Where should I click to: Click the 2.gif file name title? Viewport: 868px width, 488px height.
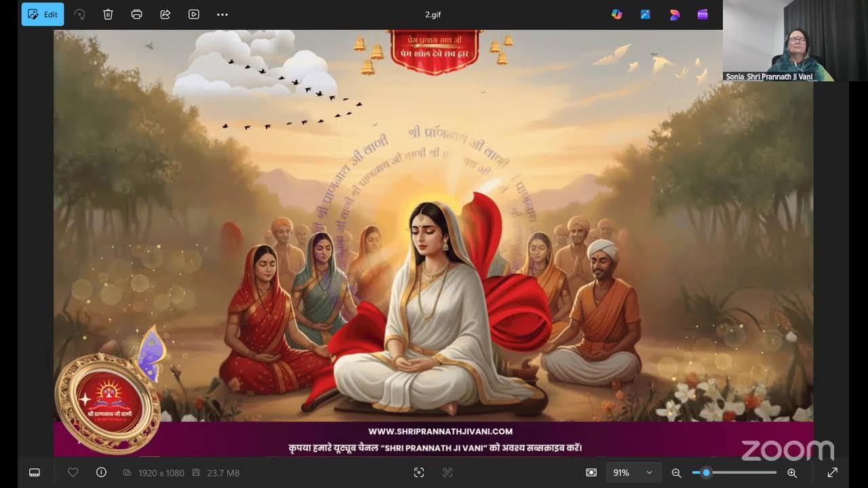(433, 14)
